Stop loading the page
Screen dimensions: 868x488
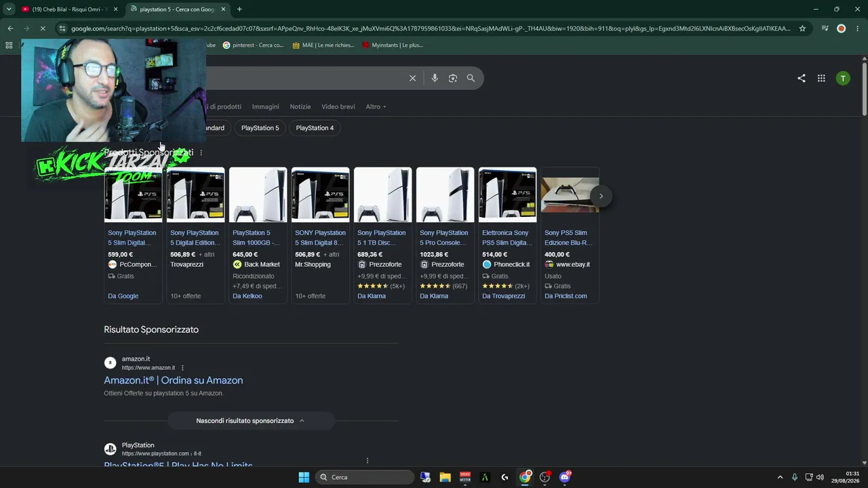[x=42, y=28]
